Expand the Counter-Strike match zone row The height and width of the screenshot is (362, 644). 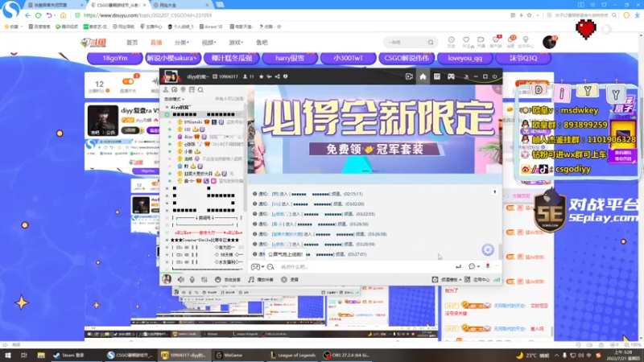(x=167, y=240)
